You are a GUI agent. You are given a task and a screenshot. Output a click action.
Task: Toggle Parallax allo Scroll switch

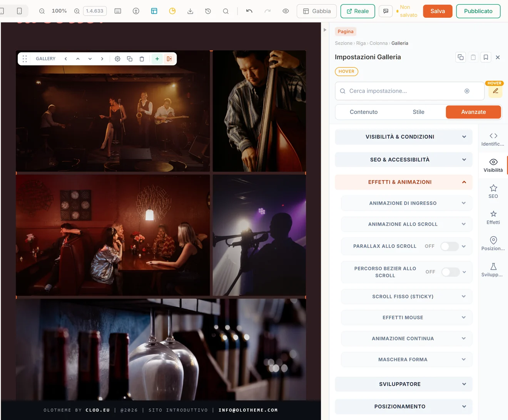coord(450,246)
